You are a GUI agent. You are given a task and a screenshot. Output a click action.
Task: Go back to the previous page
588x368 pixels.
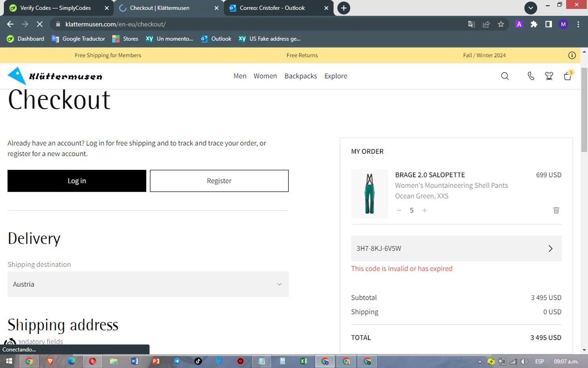(x=10, y=24)
